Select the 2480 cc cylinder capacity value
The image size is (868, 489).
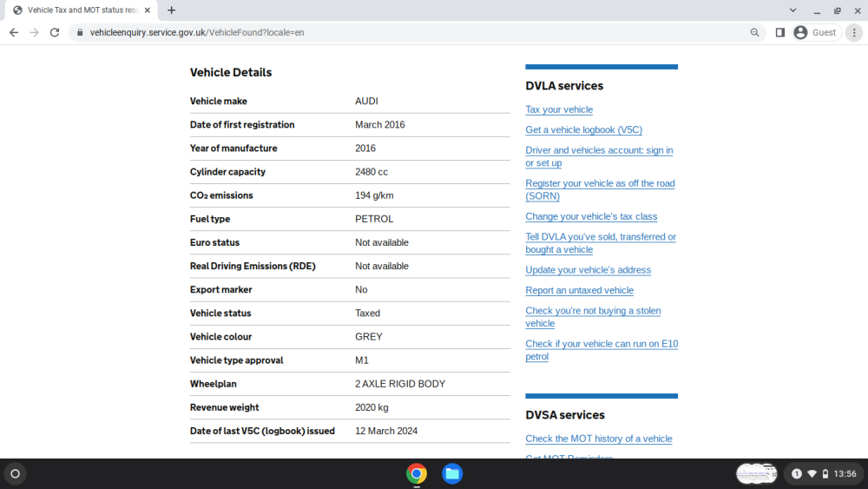pos(372,172)
